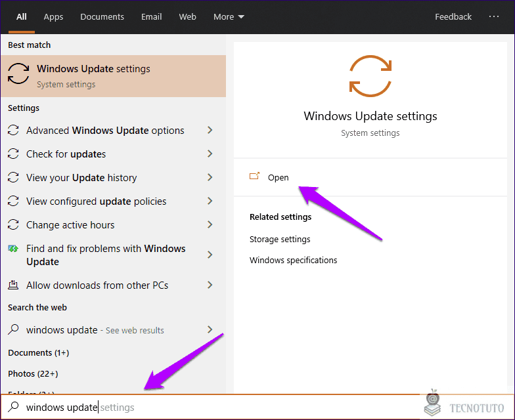Select Windows Update settings best match
515x420 pixels.
pyautogui.click(x=113, y=76)
